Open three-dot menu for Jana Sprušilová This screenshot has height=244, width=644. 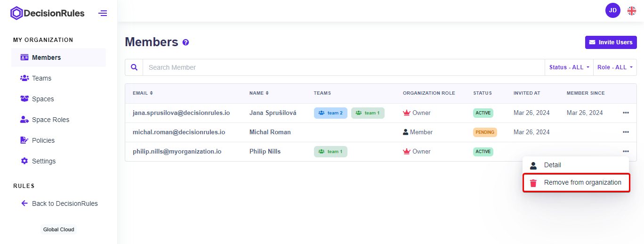tap(626, 113)
